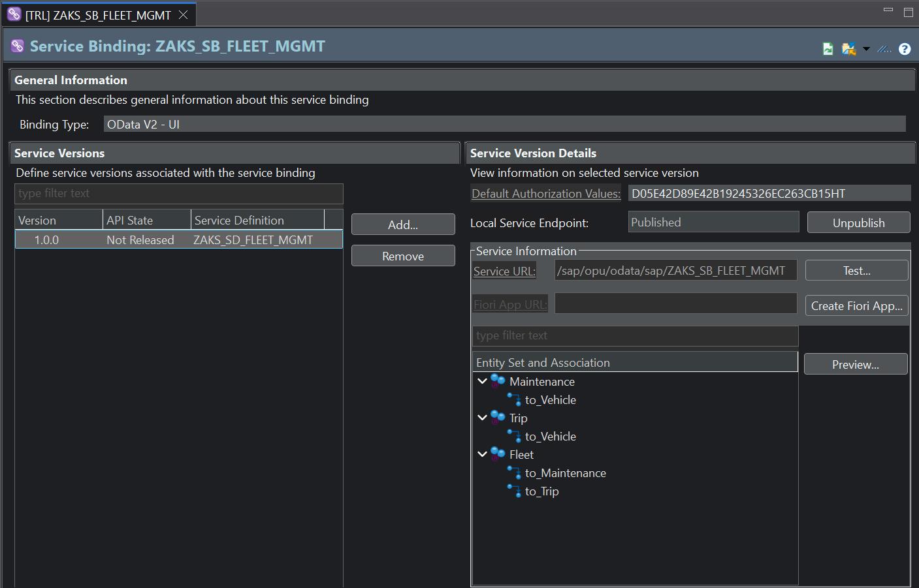Select version 1.0.0 row
919x588 pixels.
click(x=179, y=240)
